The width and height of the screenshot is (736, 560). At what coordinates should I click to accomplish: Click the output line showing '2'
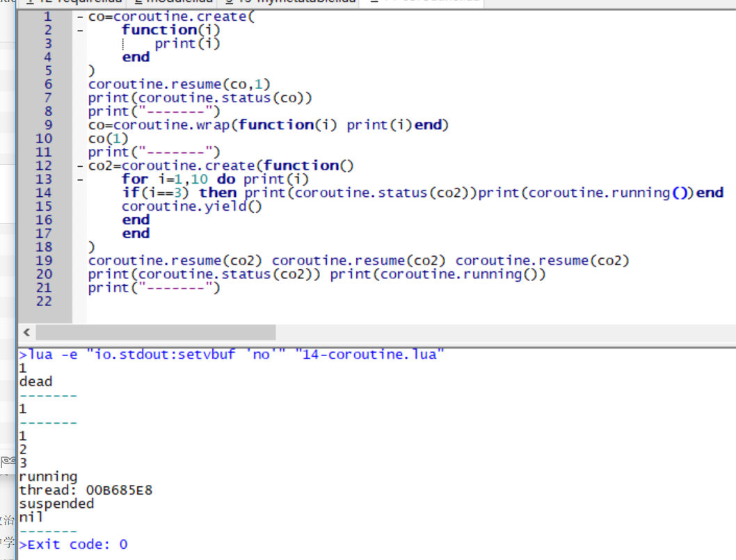click(x=23, y=449)
